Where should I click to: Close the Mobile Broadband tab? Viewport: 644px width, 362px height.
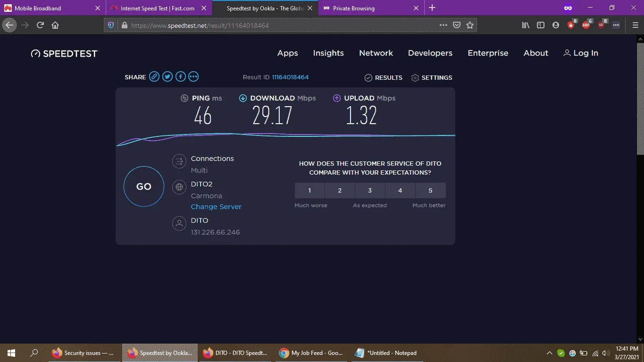[98, 8]
